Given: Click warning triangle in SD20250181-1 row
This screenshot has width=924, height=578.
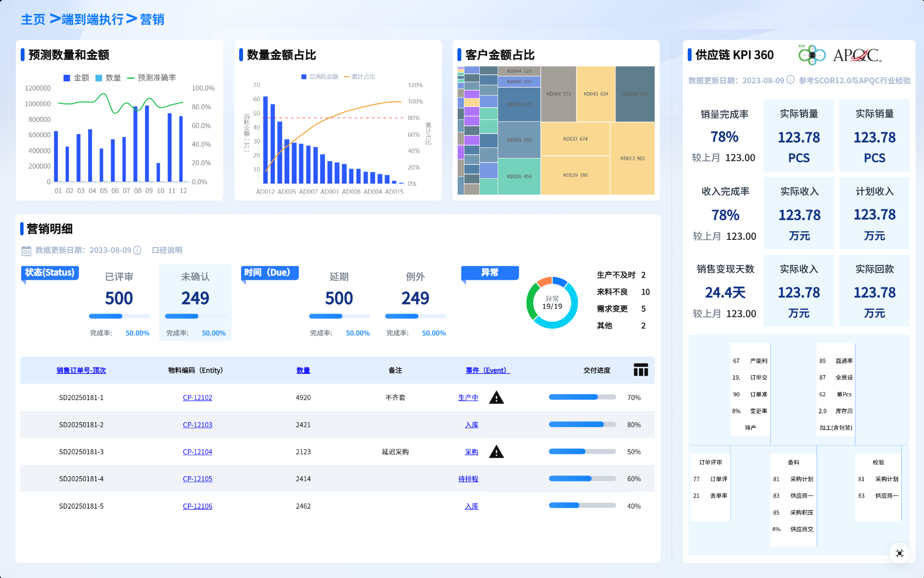Looking at the screenshot, I should point(496,398).
